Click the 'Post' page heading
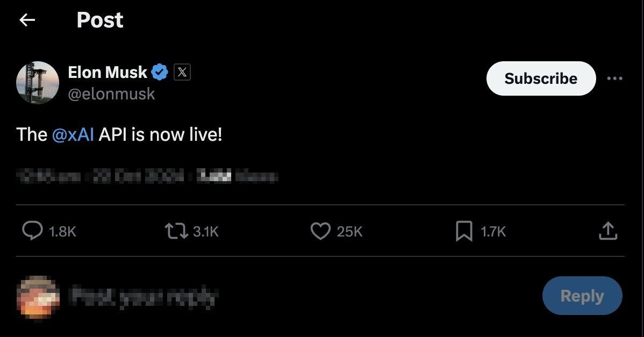Image resolution: width=644 pixels, height=337 pixels. (100, 20)
